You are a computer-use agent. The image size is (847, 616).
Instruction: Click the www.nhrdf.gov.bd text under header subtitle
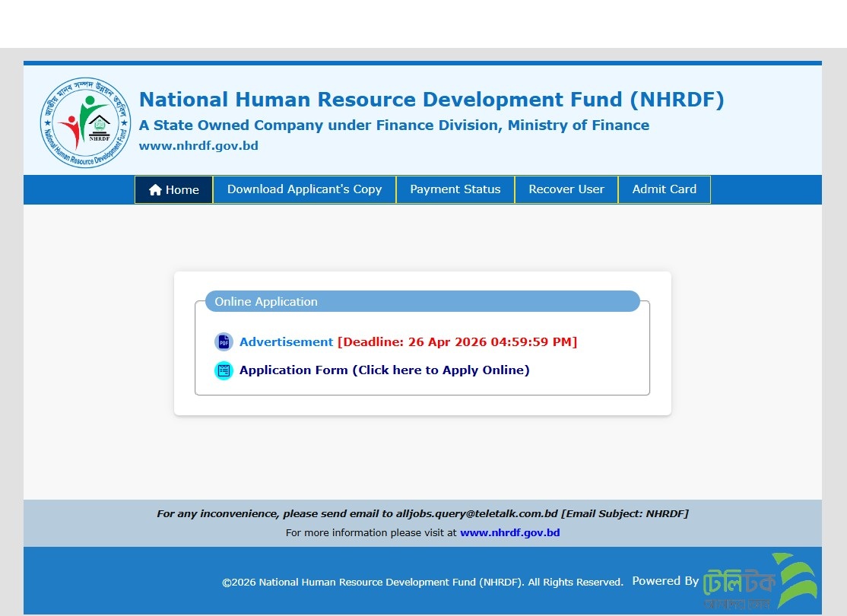(x=198, y=146)
